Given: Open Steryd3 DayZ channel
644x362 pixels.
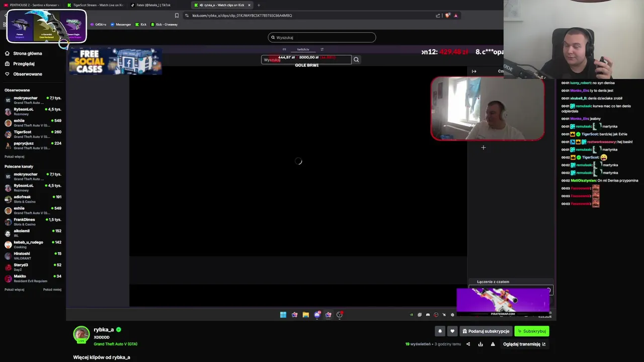Looking at the screenshot, I should (x=33, y=267).
